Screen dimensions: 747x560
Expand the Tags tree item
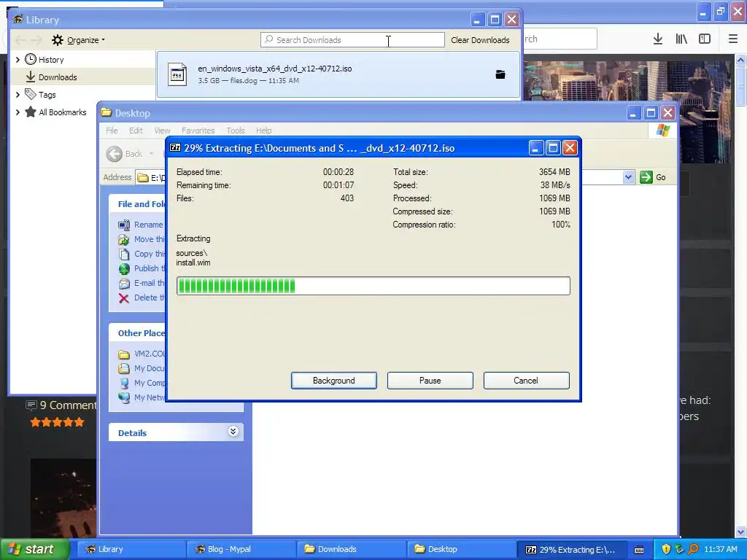pyautogui.click(x=18, y=95)
